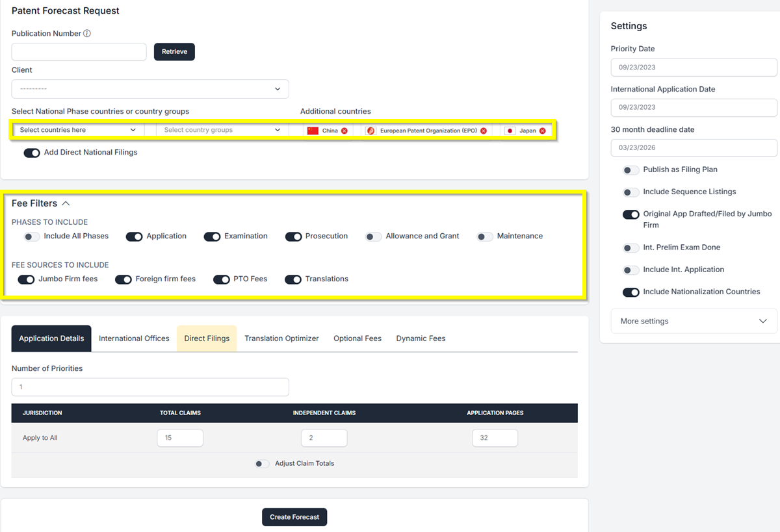This screenshot has height=532, width=780.
Task: Click the Japan flag icon
Action: click(510, 131)
